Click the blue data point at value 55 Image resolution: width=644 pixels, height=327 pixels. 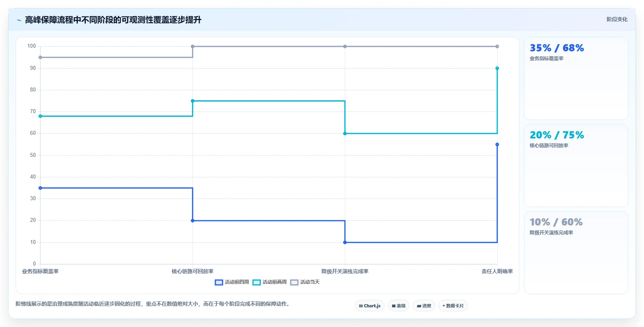[497, 144]
